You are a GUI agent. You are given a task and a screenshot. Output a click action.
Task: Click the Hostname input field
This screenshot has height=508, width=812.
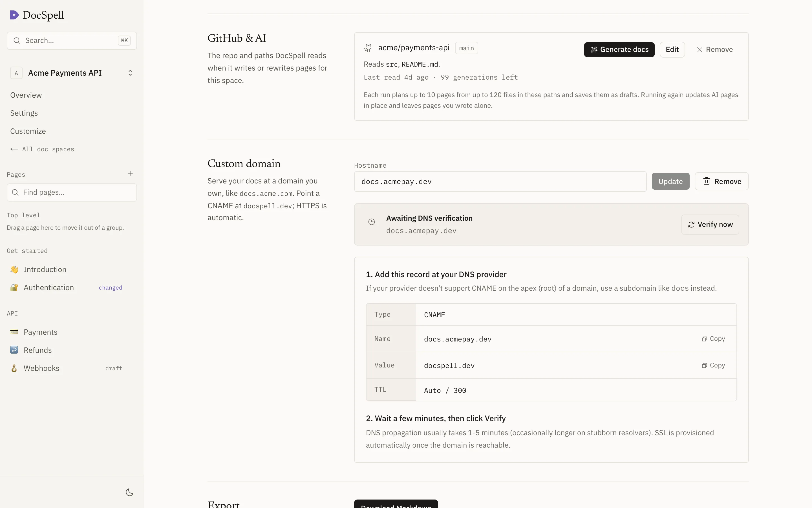pyautogui.click(x=500, y=181)
